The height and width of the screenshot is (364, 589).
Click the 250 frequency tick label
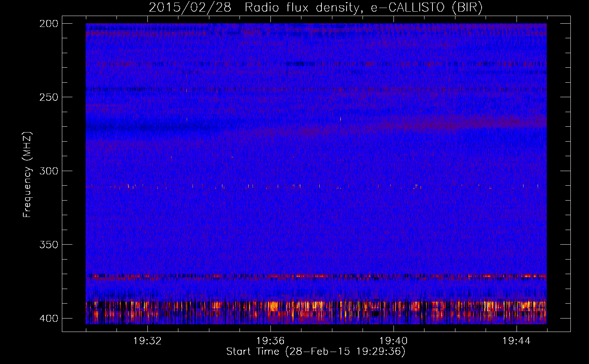click(x=48, y=97)
